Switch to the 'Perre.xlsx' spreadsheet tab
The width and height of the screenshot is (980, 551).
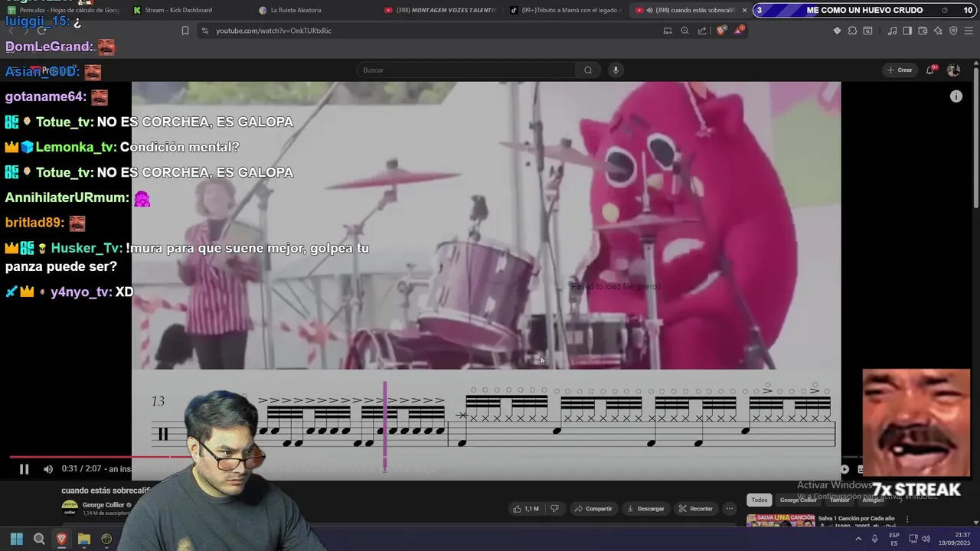(63, 10)
